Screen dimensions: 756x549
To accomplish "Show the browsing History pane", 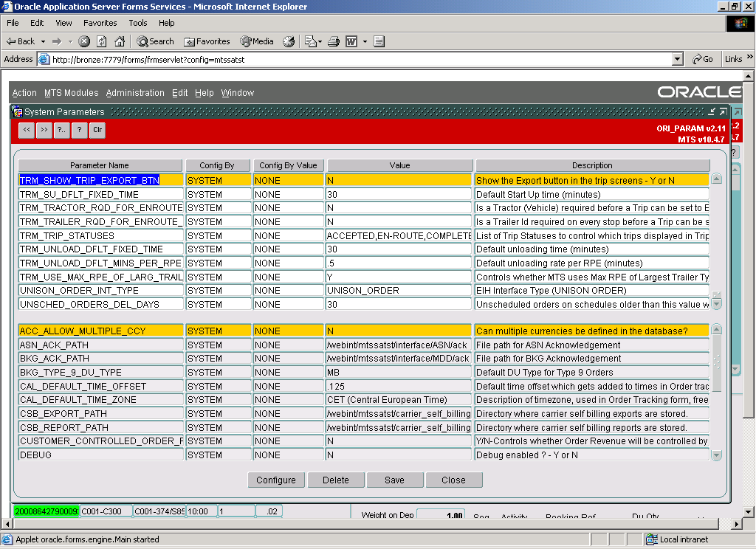I will [289, 41].
